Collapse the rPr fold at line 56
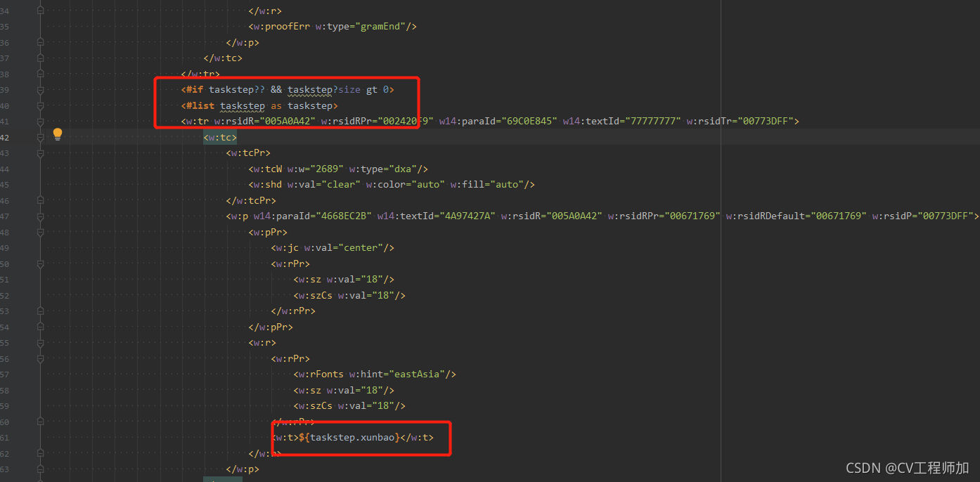980x482 pixels. tap(40, 358)
